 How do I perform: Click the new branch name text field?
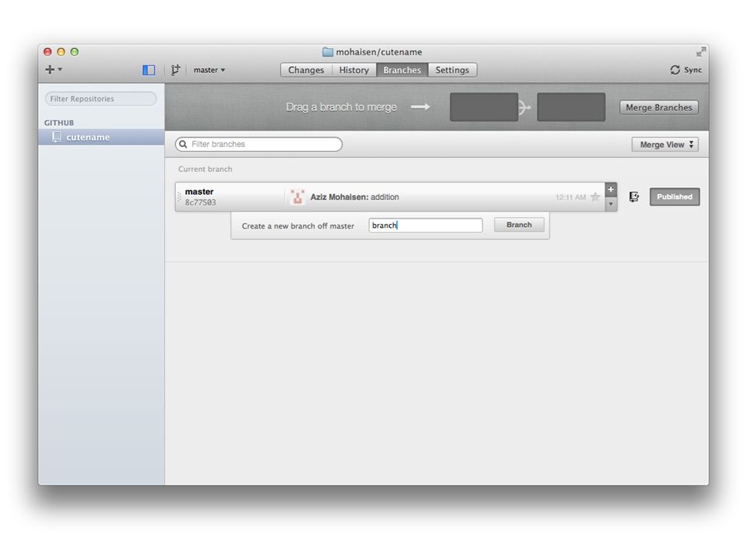pos(426,226)
